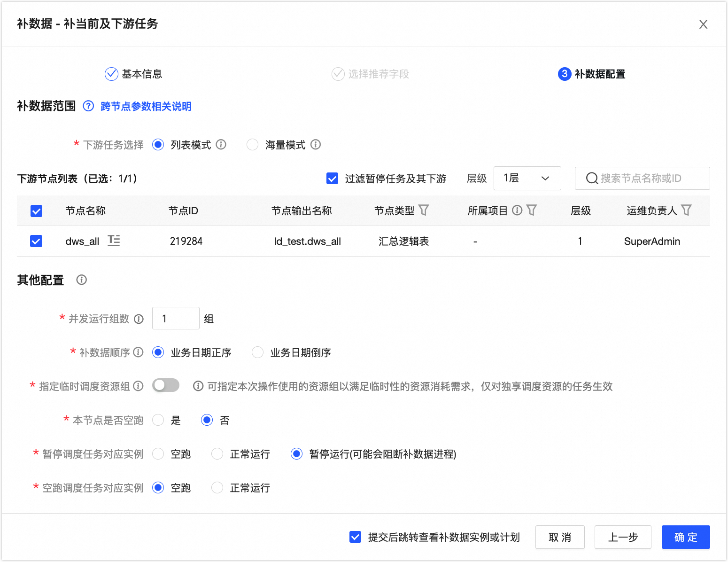Click the 搜索节点名称或ID search field
Screen dimensions: 728x562
[x=643, y=178]
